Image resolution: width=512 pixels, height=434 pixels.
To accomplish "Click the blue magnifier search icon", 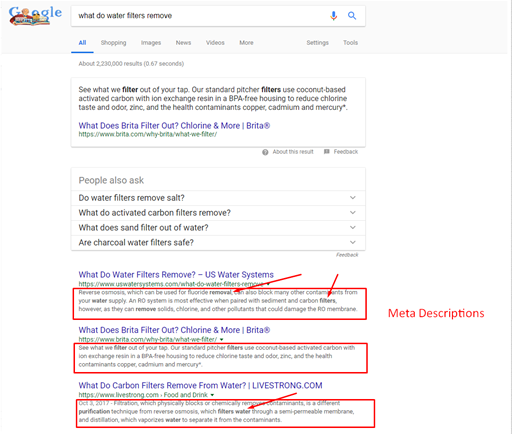I will click(352, 16).
